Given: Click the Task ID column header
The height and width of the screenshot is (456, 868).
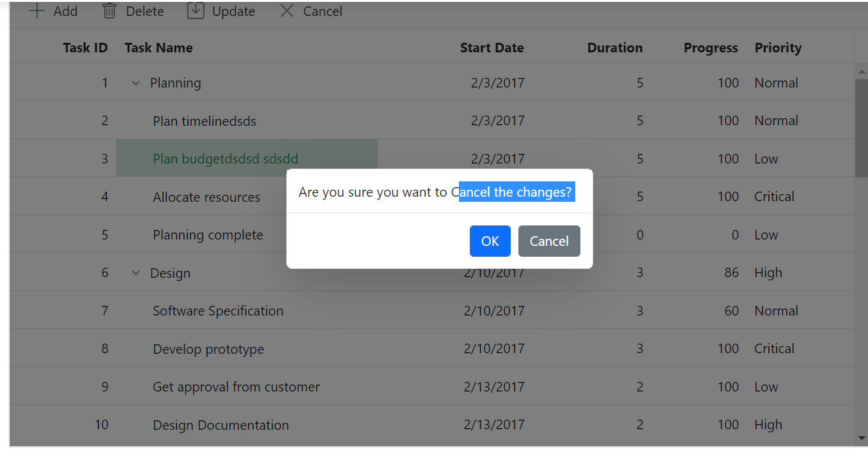Looking at the screenshot, I should [85, 48].
